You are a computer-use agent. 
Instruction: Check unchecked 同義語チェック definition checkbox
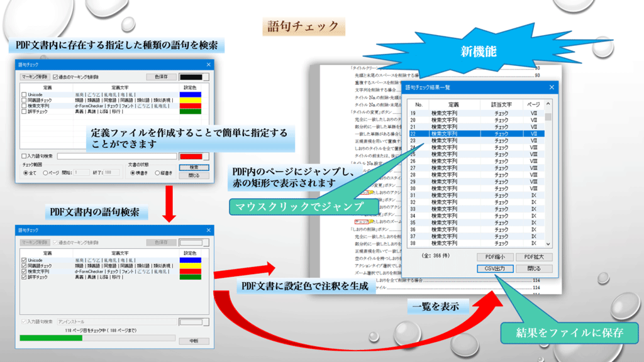[x=24, y=100]
